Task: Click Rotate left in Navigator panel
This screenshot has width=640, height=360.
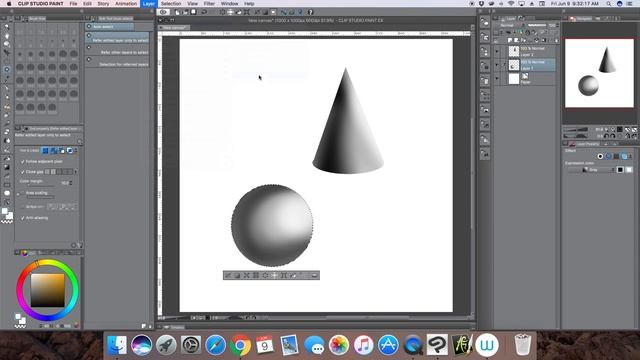Action: click(606, 136)
